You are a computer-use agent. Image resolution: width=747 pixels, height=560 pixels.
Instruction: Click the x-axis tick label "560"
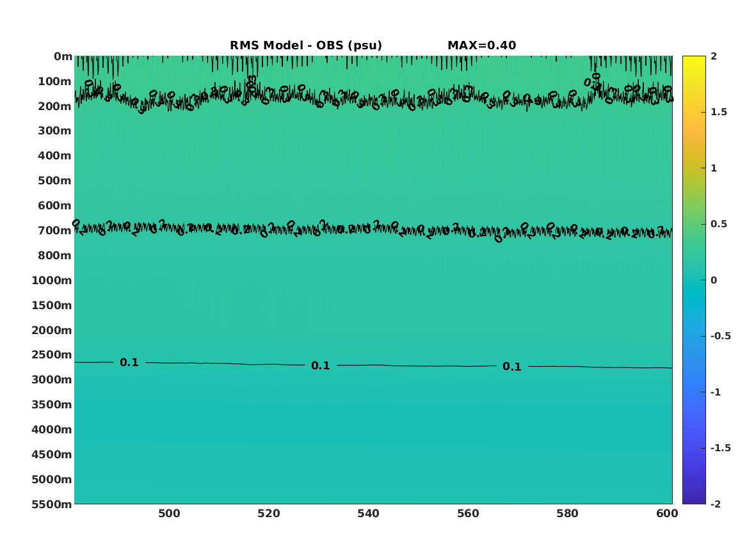pos(468,513)
